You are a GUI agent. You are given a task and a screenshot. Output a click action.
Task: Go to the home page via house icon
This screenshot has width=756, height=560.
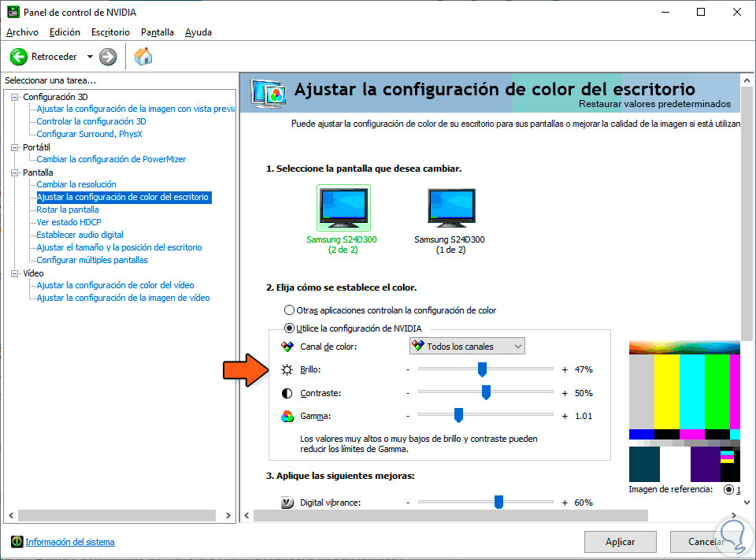[143, 57]
